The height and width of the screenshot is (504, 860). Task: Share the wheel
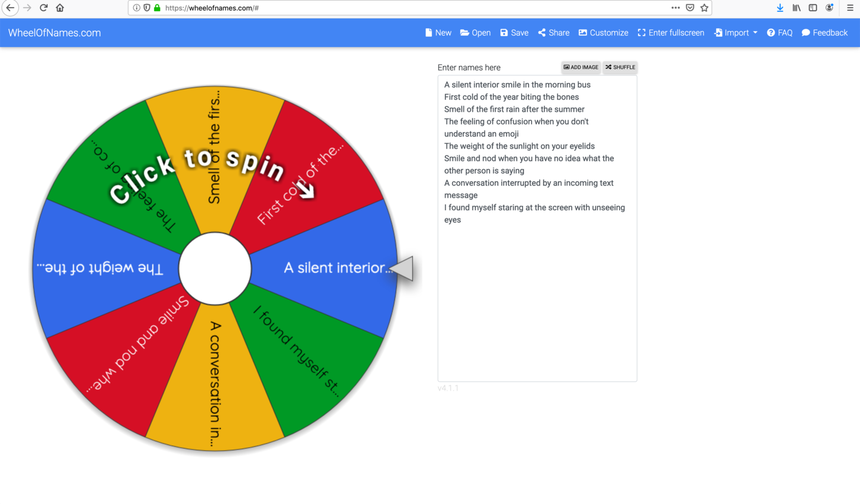tap(553, 32)
